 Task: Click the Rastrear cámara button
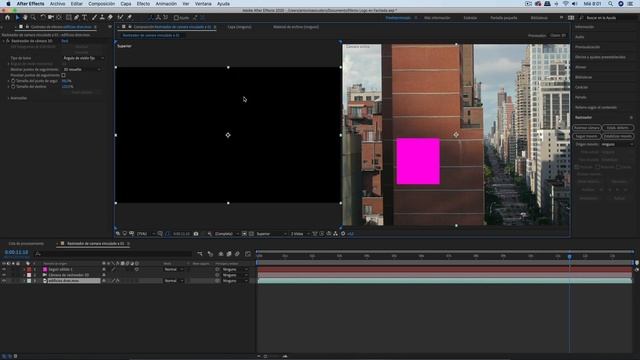[587, 128]
